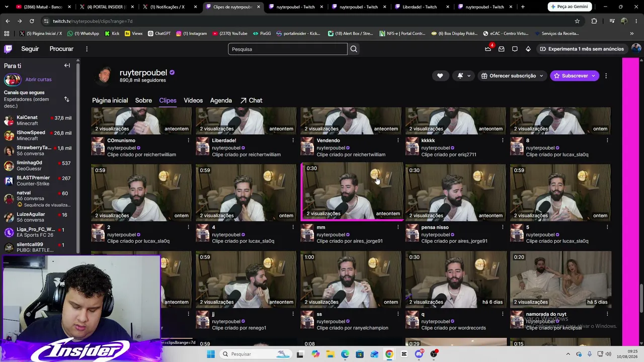Screen dimensions: 644x362
Task: Toggle the heart follow button
Action: click(440, 76)
